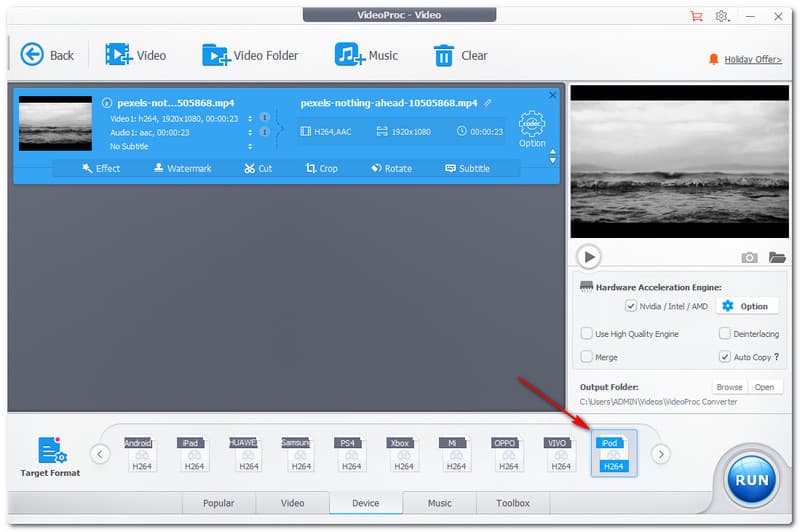
Task: Toggle Nvidia / Intel / AMD checkbox
Action: click(x=631, y=306)
